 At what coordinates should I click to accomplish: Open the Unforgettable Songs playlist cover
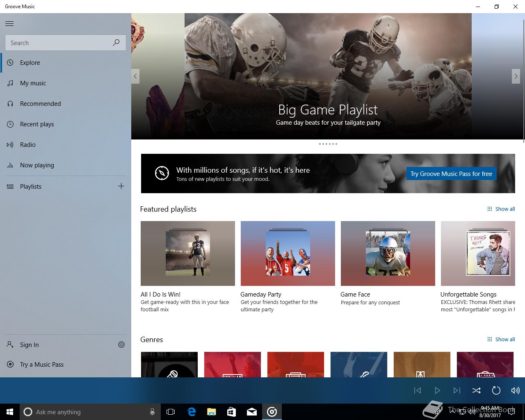pyautogui.click(x=478, y=253)
